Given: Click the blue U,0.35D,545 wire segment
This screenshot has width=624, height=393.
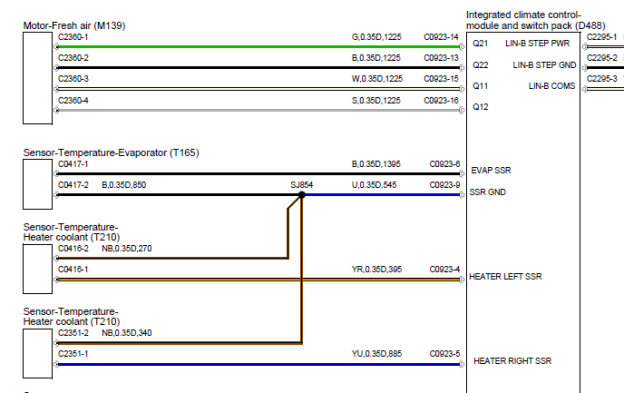Looking at the screenshot, I should click(382, 195).
